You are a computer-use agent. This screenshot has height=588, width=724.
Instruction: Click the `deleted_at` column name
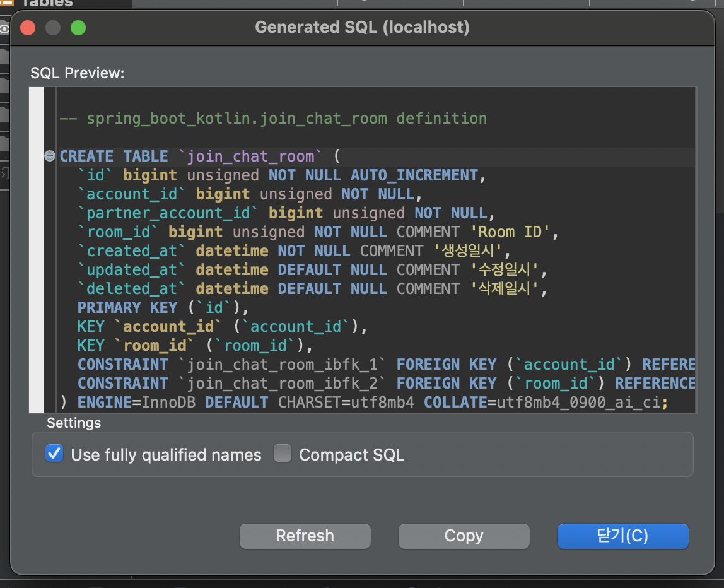point(131,289)
